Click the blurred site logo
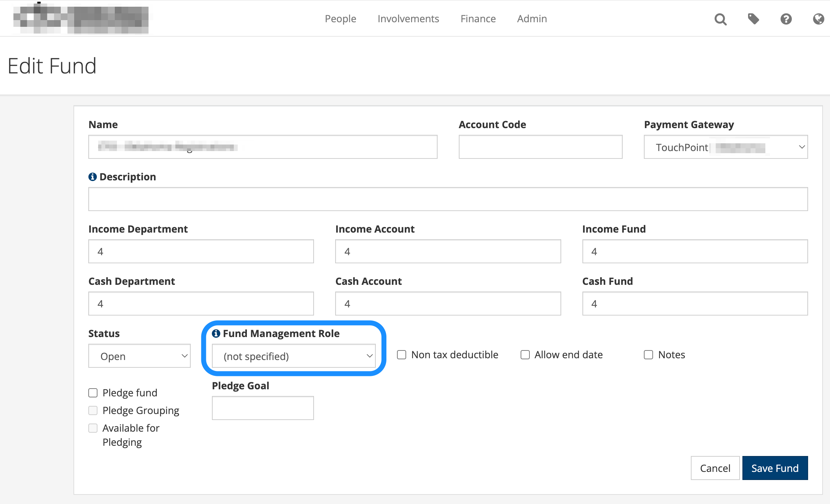Screen dimensions: 830x504 click(x=81, y=19)
